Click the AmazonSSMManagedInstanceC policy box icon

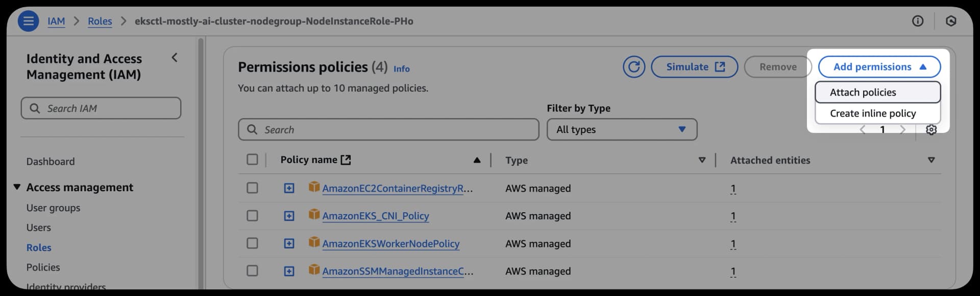314,270
